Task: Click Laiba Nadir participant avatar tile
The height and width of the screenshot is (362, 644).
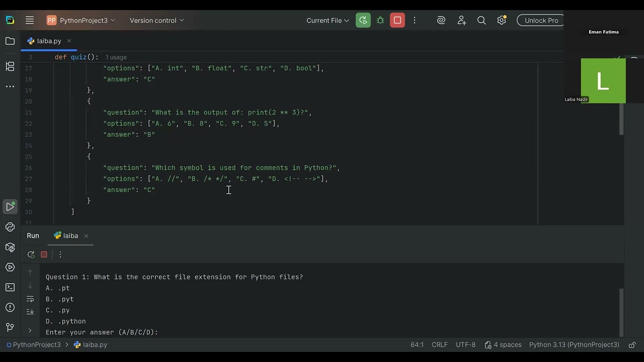Action: (603, 81)
